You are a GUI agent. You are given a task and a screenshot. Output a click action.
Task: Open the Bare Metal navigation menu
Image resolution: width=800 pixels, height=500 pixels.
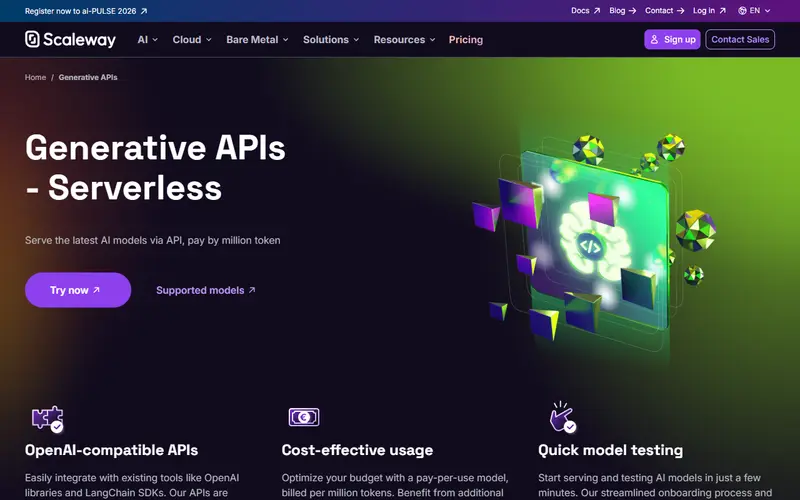coord(257,39)
